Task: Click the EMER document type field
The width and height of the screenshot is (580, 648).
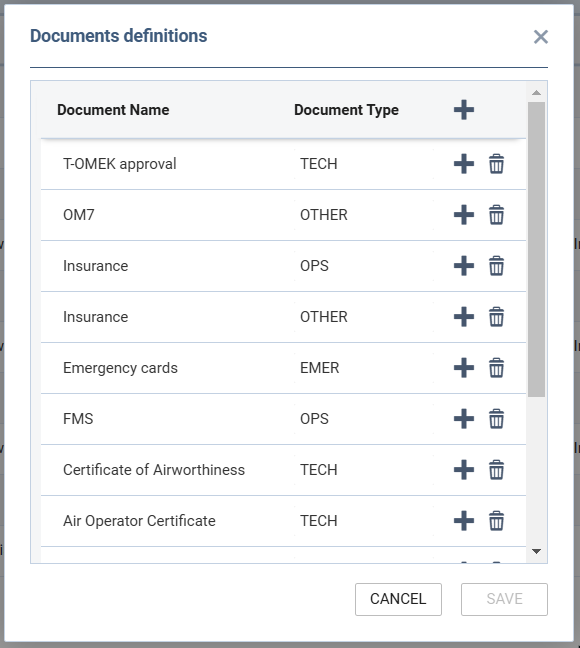Action: point(364,368)
